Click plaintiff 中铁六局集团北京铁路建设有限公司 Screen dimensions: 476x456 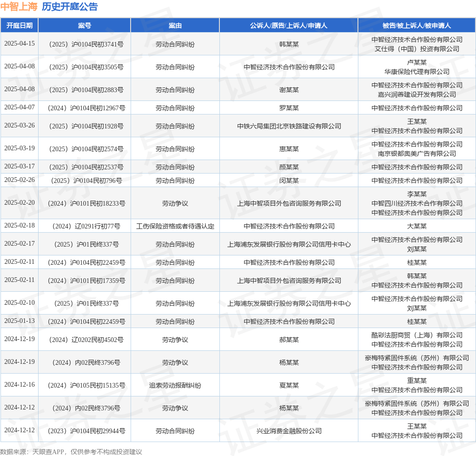[x=289, y=127]
